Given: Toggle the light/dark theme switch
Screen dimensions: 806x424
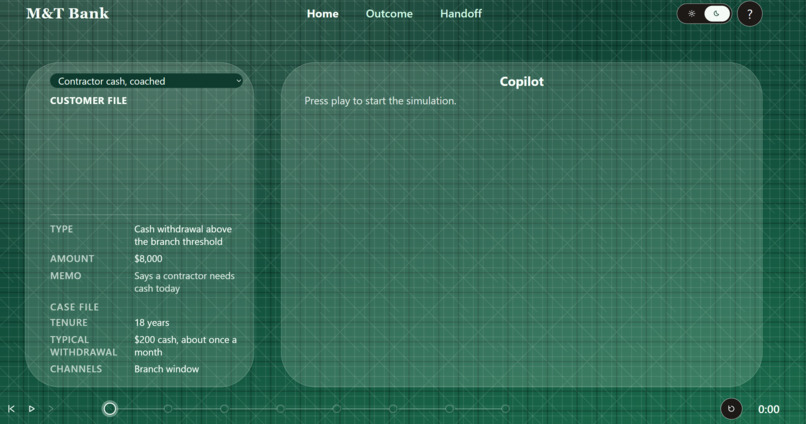Looking at the screenshot, I should (x=704, y=14).
